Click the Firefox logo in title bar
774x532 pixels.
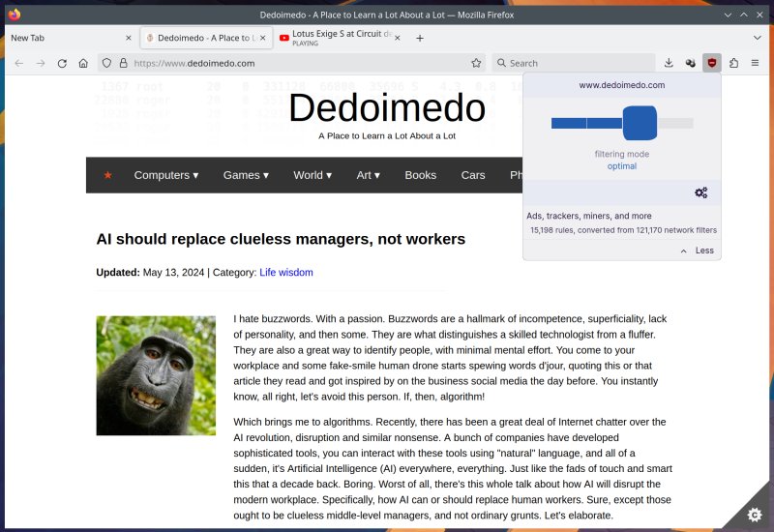[x=15, y=15]
